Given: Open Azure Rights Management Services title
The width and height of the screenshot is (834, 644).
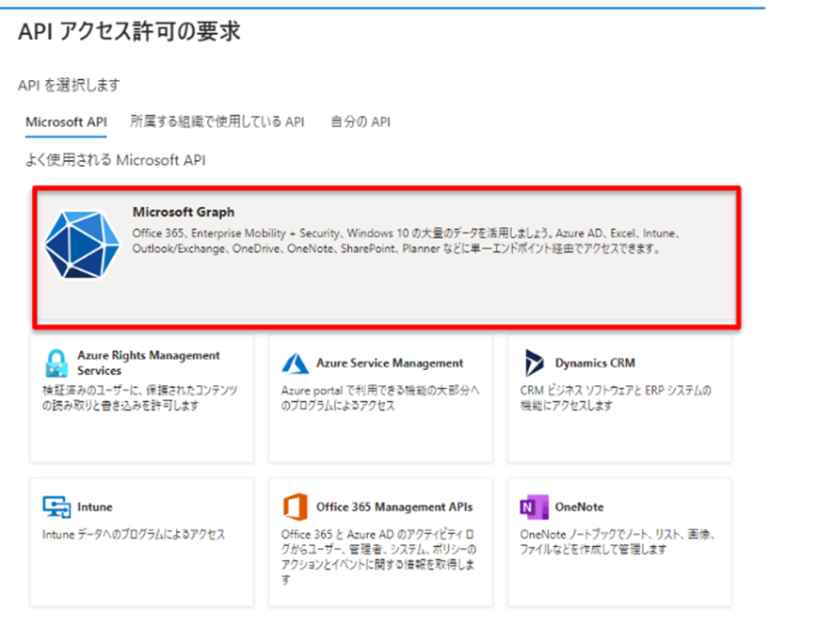Looking at the screenshot, I should pos(149,362).
